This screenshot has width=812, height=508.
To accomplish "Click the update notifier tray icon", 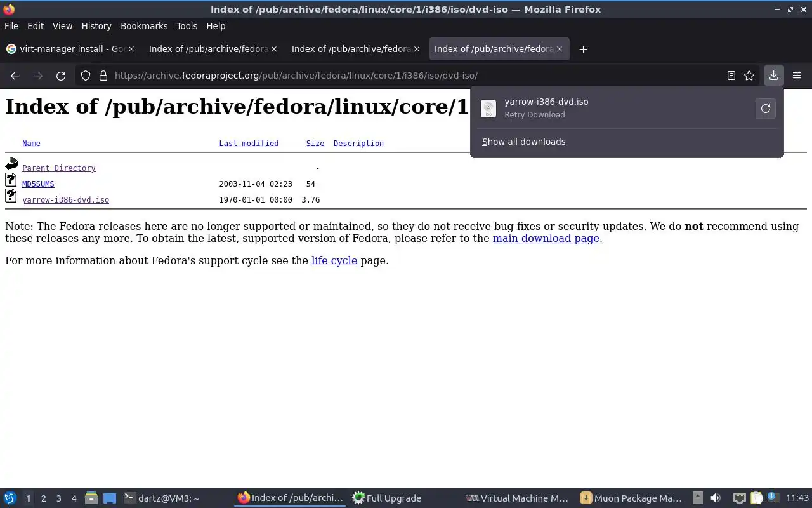I will click(x=772, y=497).
